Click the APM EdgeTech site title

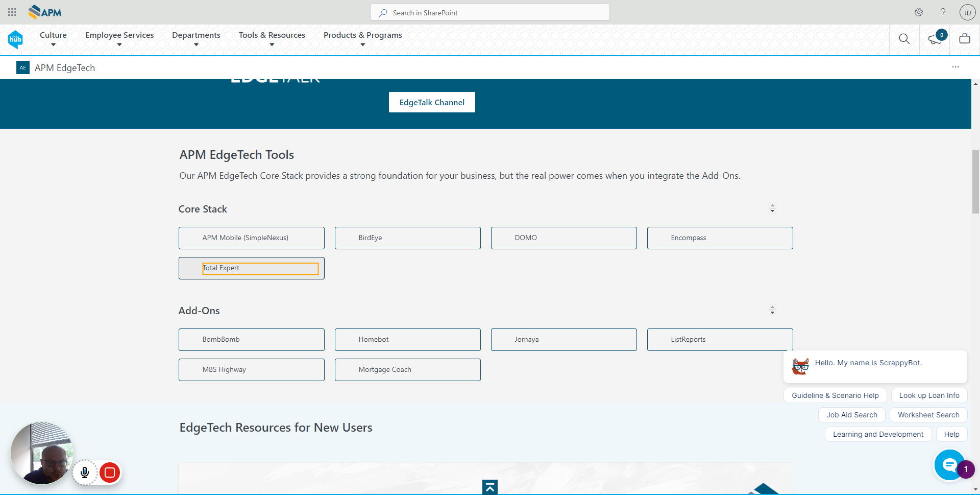[x=65, y=68]
